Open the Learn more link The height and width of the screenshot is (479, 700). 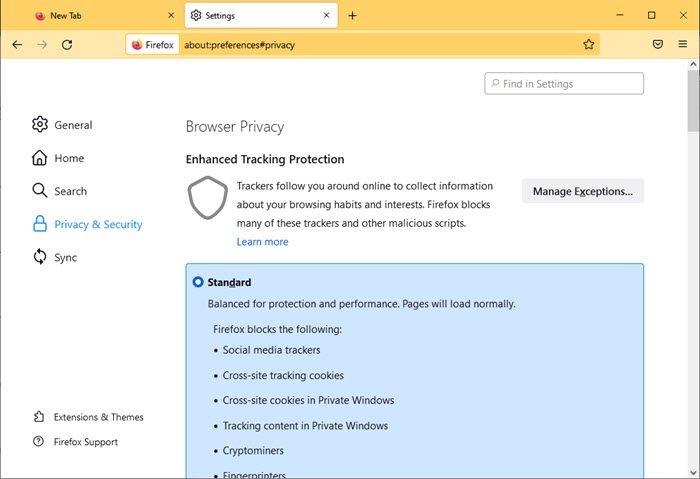tap(262, 242)
